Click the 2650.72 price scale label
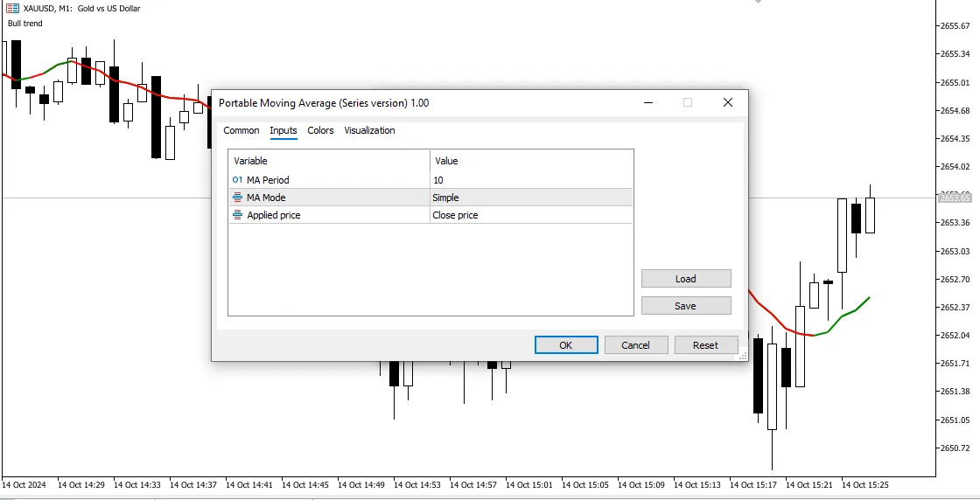980x500 pixels. point(955,448)
